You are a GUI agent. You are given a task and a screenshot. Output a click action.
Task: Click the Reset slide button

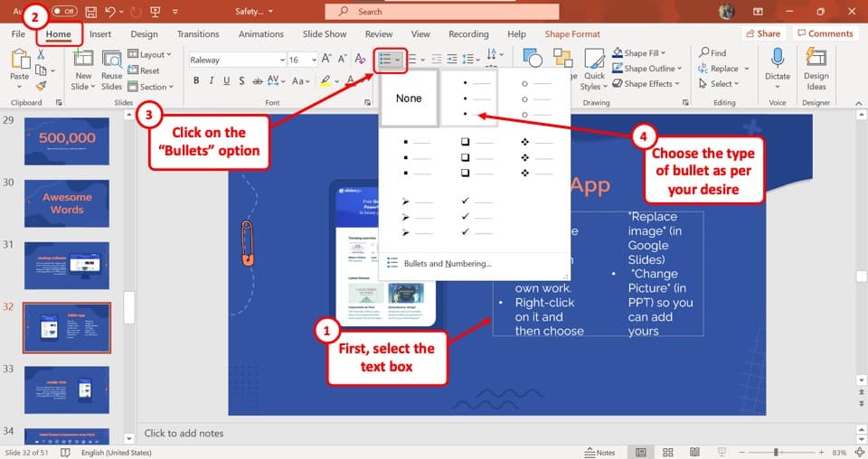(144, 70)
